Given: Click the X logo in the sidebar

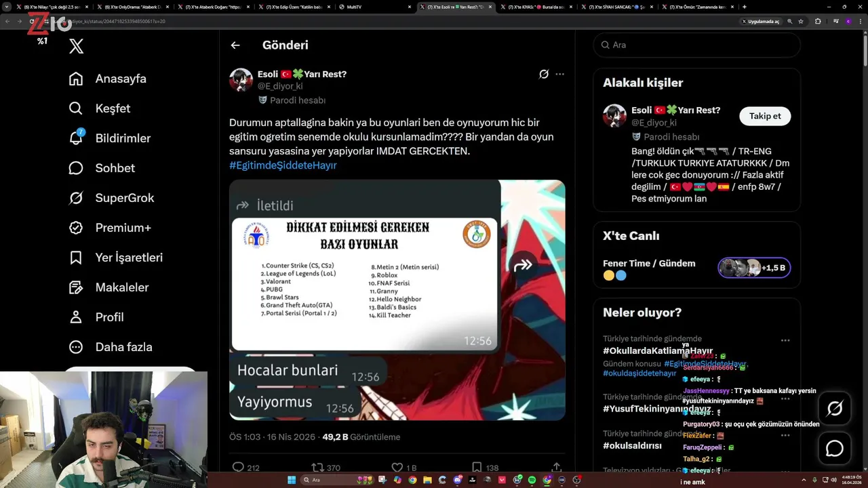Looking at the screenshot, I should point(76,46).
